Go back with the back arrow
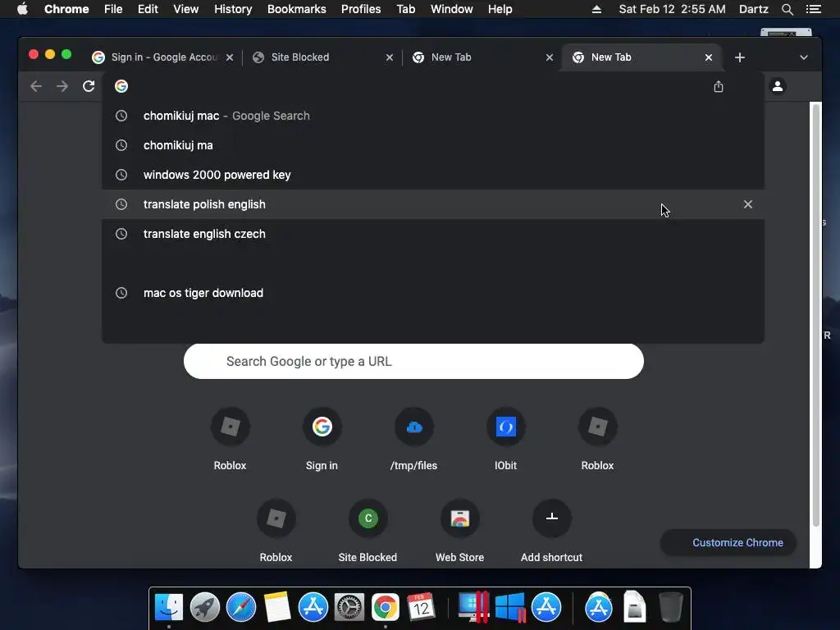Image resolution: width=840 pixels, height=630 pixels. [36, 86]
